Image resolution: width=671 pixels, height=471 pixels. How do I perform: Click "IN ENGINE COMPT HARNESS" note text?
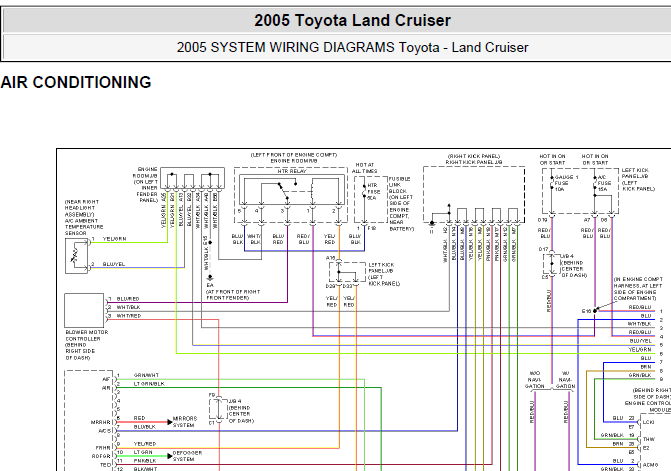pyautogui.click(x=638, y=289)
